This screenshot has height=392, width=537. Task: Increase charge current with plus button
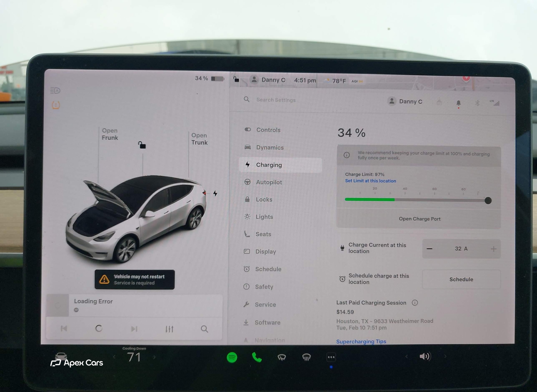493,249
